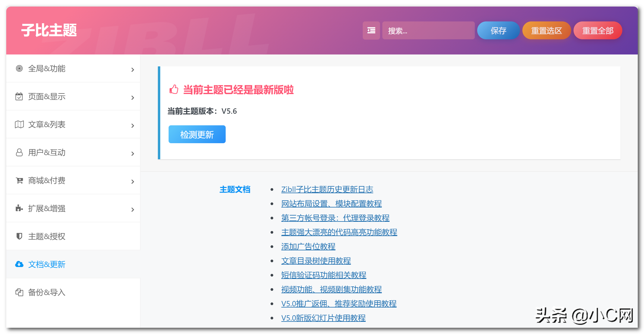644x334 pixels.
Task: Open the Zibll子比主题历史更新日志 link
Action: click(327, 189)
